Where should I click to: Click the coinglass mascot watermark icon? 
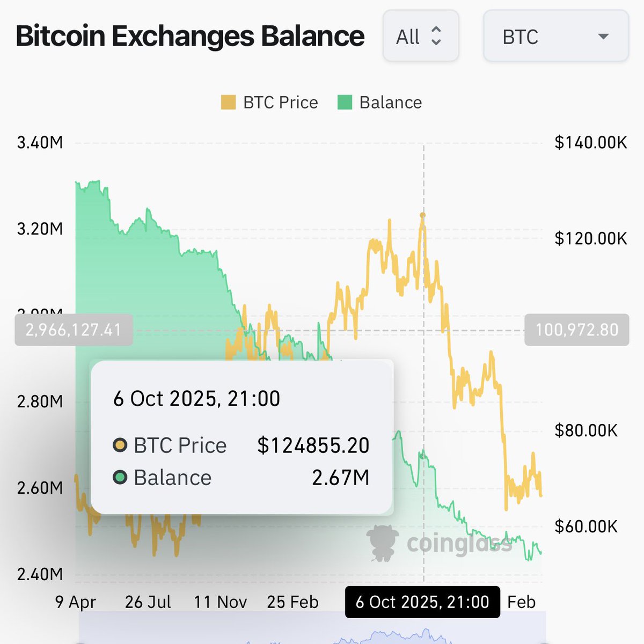[382, 543]
